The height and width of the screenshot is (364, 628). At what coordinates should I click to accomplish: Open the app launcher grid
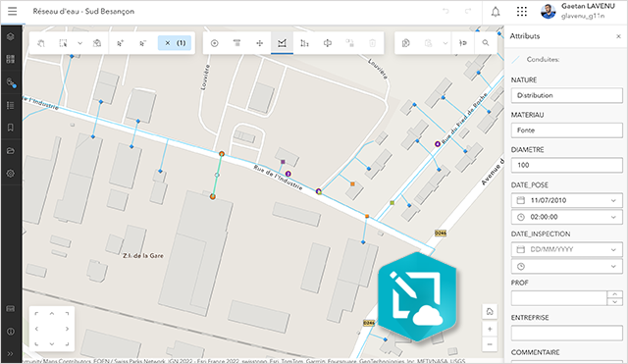521,12
